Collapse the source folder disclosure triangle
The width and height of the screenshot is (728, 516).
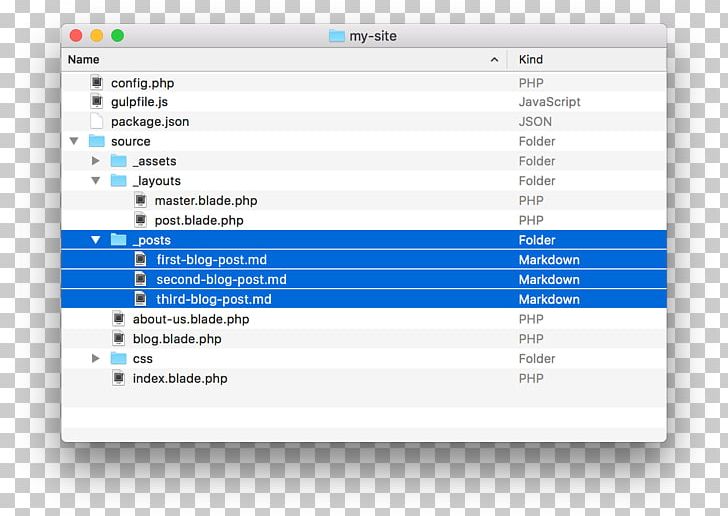[x=74, y=142]
